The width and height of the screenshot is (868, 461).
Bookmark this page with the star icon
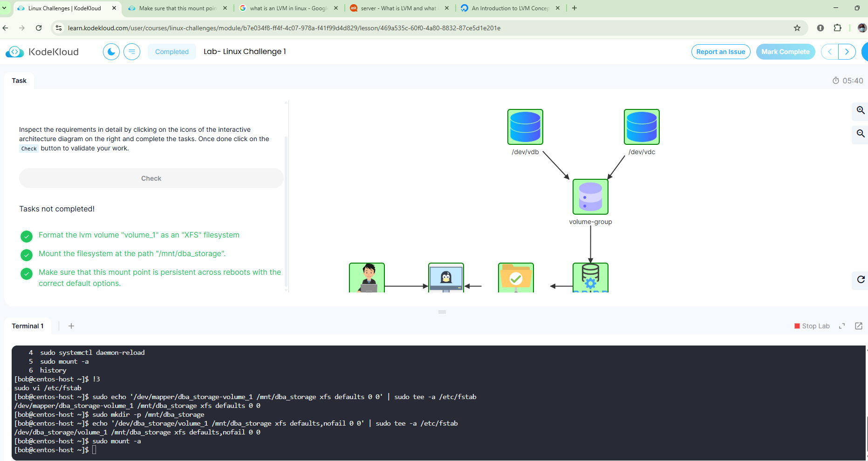797,28
